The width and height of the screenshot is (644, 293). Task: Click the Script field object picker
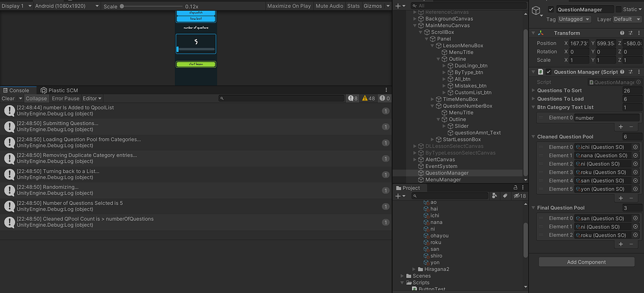coord(638,82)
